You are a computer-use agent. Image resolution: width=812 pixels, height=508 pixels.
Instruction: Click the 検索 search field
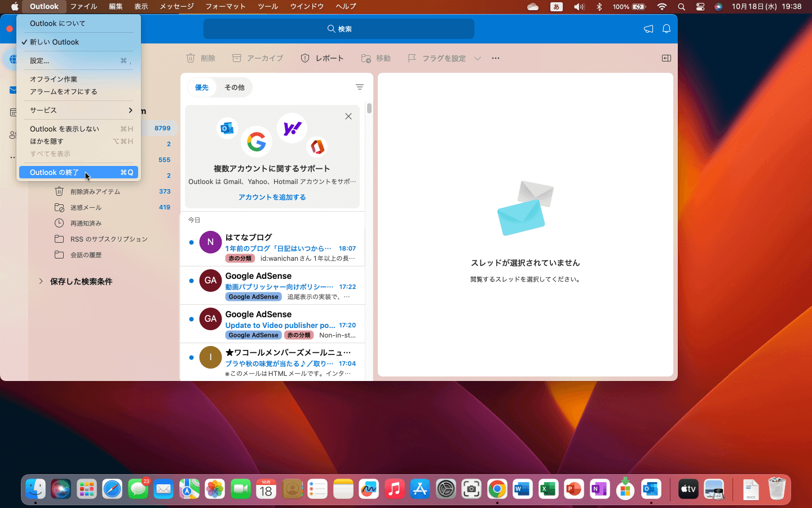tap(339, 29)
